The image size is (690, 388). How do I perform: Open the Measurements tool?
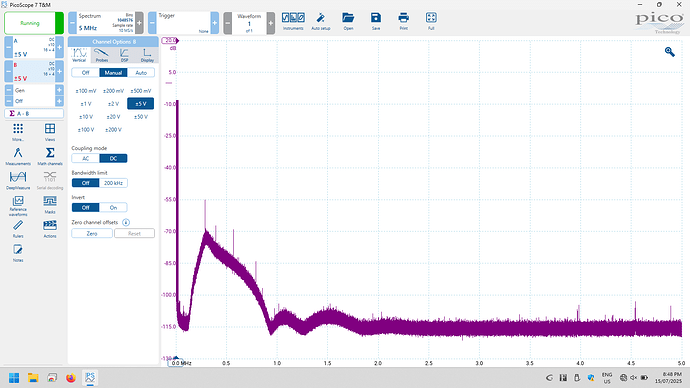pos(18,156)
